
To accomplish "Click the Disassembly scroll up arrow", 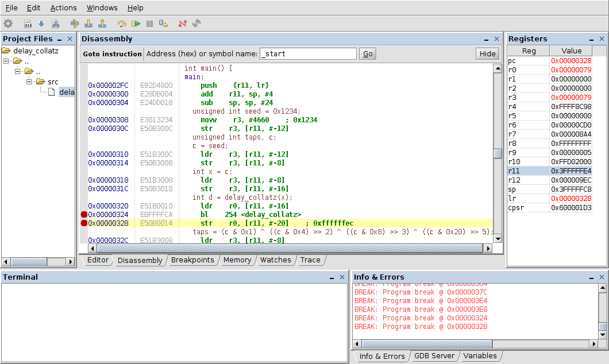I will point(498,69).
